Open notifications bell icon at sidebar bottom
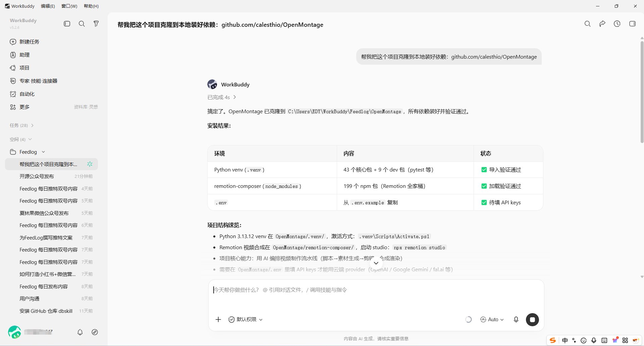The width and height of the screenshot is (644, 346). [x=80, y=332]
